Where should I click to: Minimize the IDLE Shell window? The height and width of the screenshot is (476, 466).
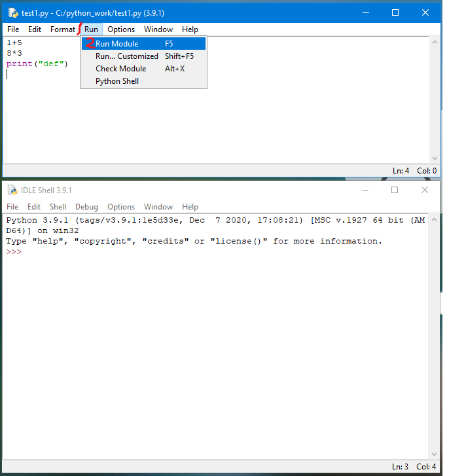[x=365, y=190]
